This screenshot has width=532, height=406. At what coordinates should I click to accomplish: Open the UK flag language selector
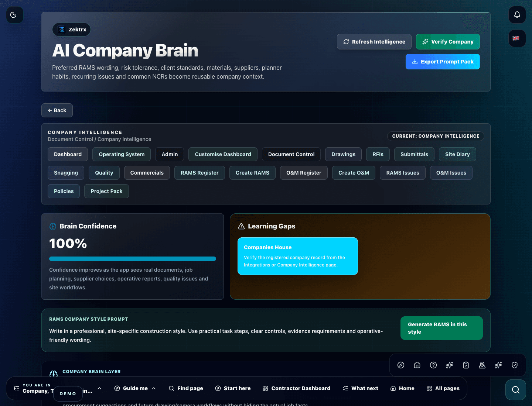click(517, 38)
